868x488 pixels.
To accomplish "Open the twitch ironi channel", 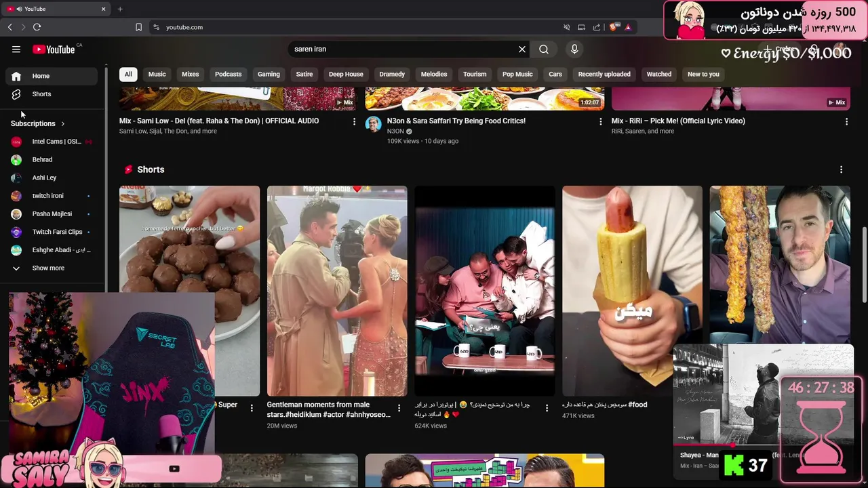I will click(x=53, y=196).
